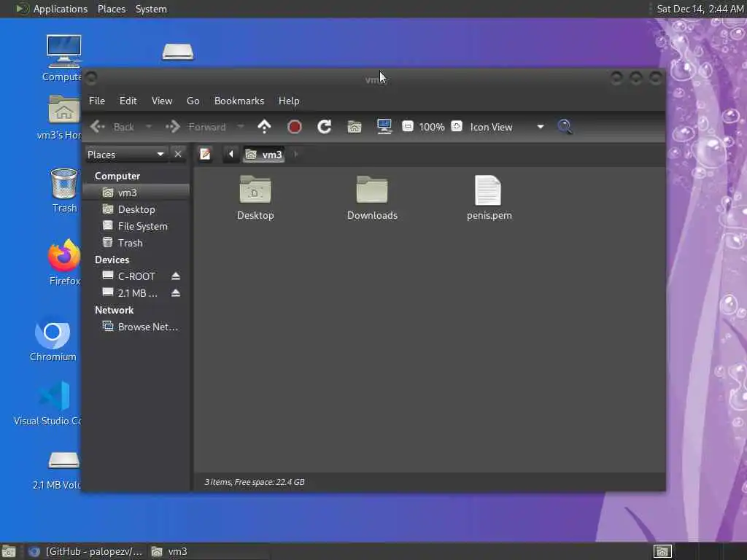This screenshot has width=747, height=560.
Task: Select the Desktop folder icon
Action: tap(255, 198)
